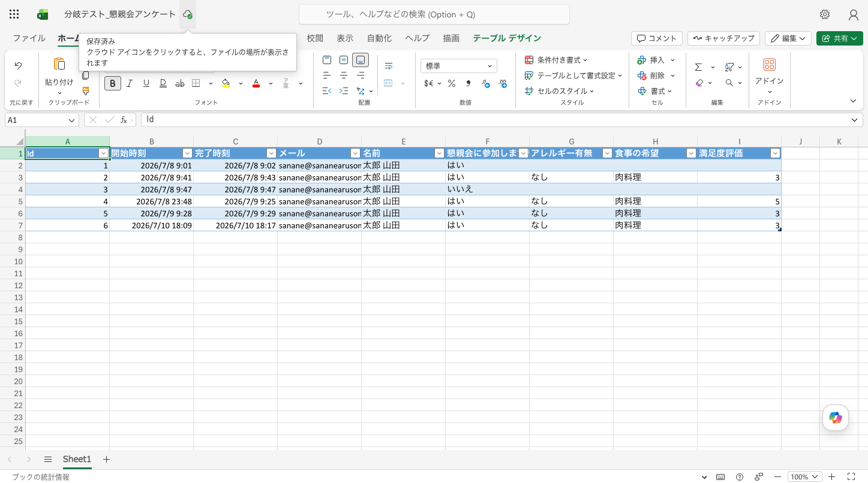Click inside the search box

pos(434,14)
